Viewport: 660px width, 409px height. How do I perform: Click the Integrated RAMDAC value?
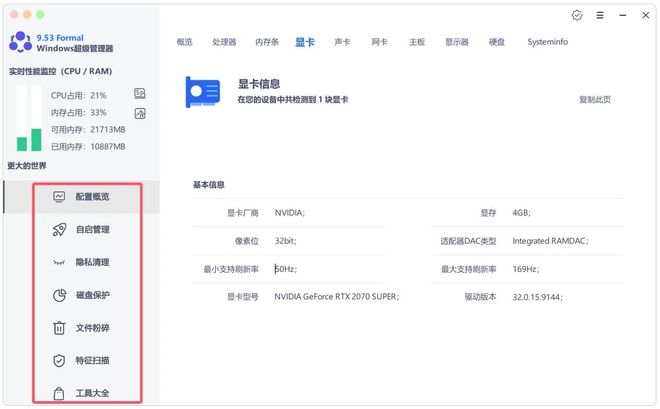550,241
